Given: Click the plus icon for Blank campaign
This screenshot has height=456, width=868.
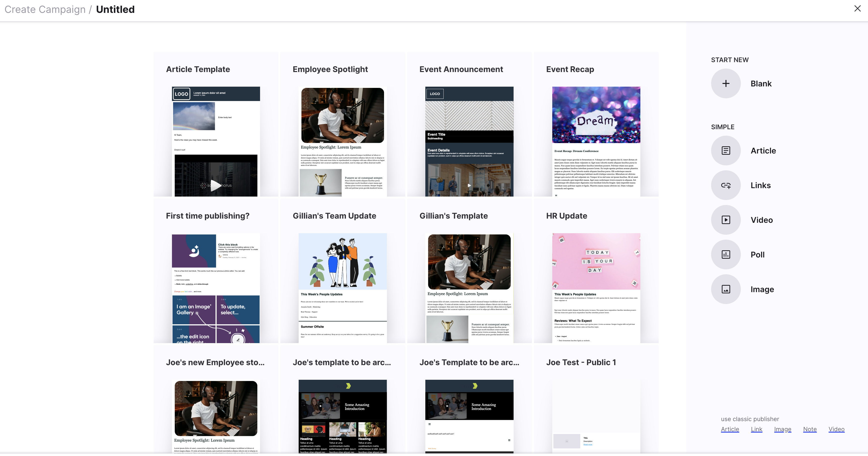Looking at the screenshot, I should (x=725, y=83).
